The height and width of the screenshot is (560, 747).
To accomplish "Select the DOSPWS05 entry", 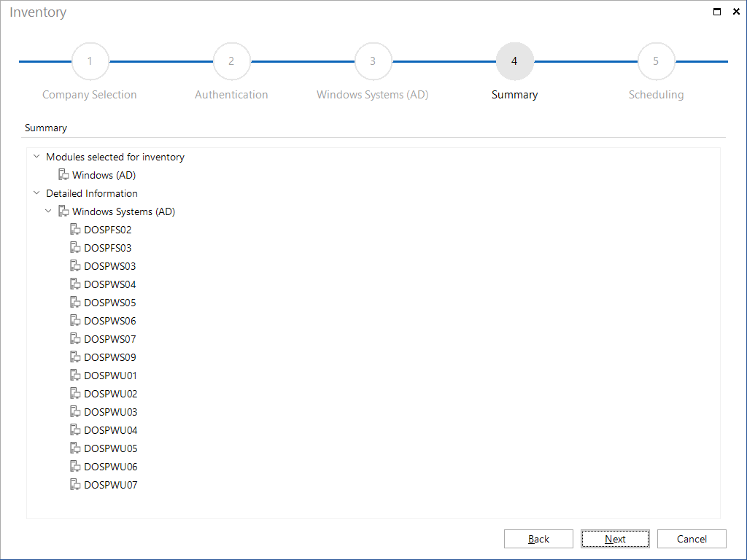I will [x=110, y=303].
